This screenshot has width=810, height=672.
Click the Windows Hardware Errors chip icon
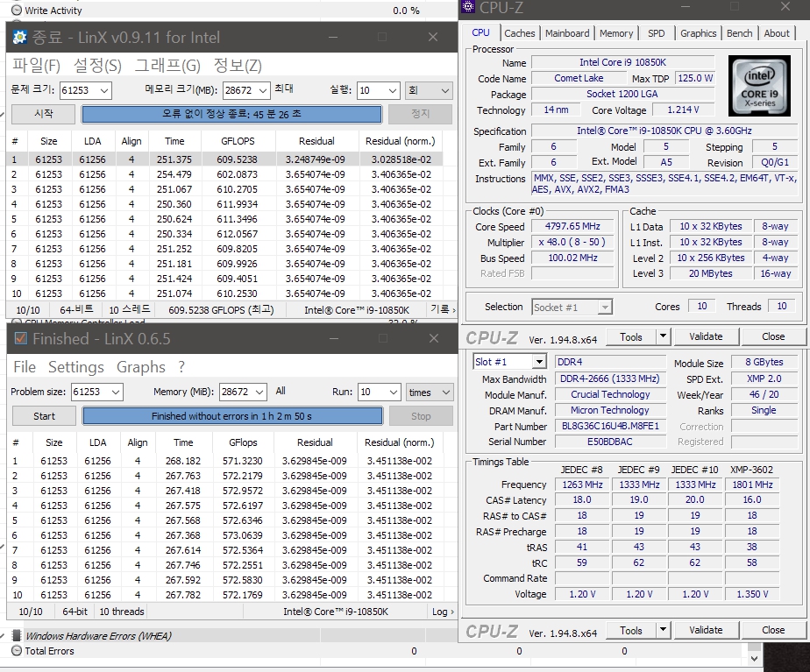(16, 636)
